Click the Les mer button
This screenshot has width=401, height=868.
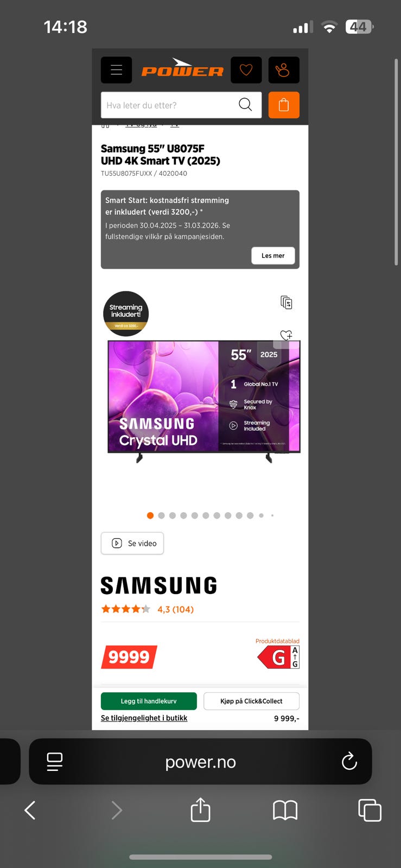pos(273,256)
